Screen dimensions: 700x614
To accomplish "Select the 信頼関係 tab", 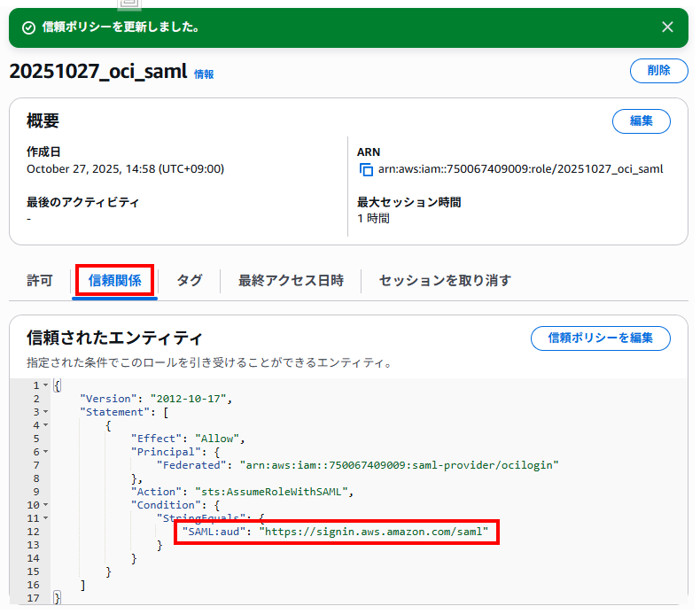I will tap(114, 281).
